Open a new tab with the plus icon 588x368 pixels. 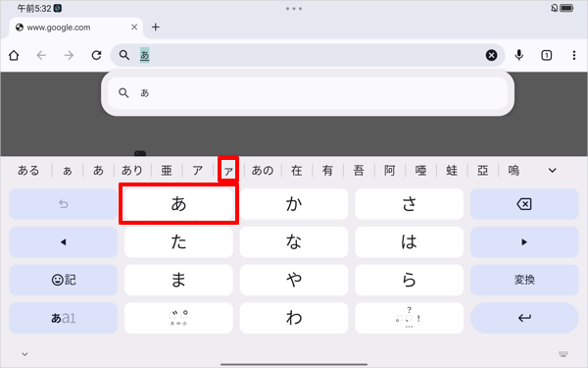[155, 27]
